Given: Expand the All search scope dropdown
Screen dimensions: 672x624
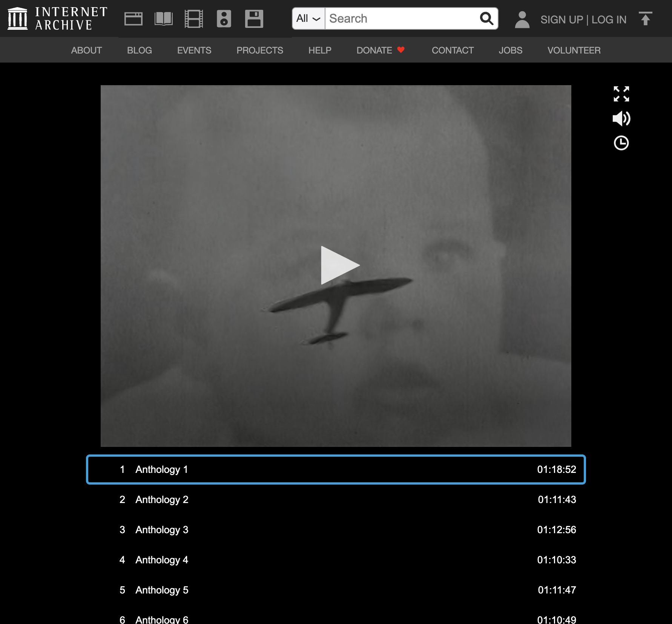Looking at the screenshot, I should click(308, 18).
